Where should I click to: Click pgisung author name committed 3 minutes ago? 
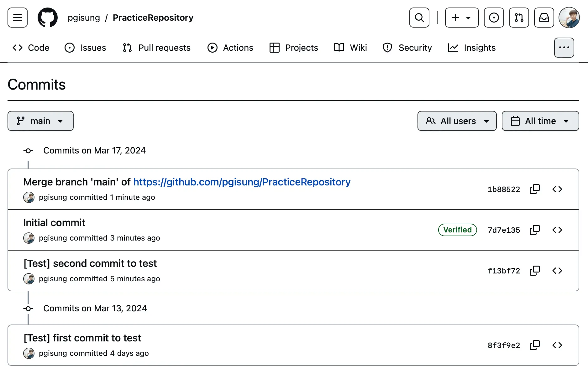tap(53, 238)
